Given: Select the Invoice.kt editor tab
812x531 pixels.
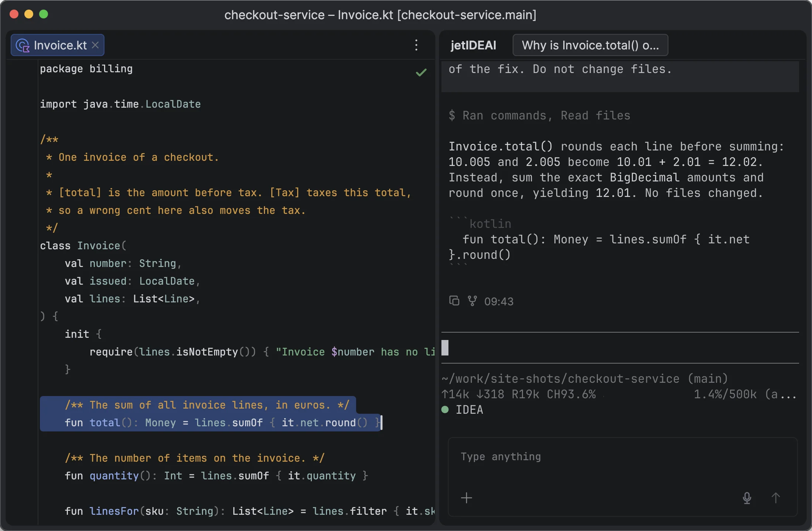Looking at the screenshot, I should coord(58,45).
